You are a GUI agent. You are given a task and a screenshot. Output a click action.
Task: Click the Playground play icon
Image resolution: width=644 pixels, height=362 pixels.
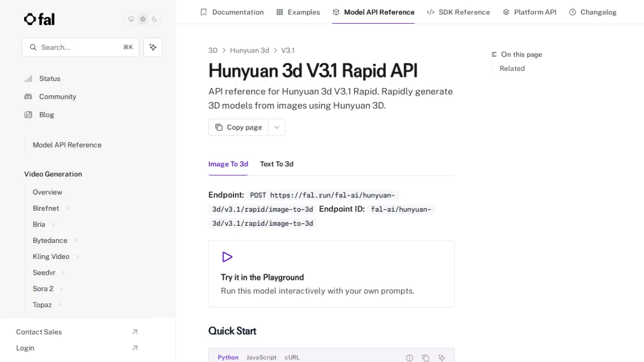(x=227, y=257)
